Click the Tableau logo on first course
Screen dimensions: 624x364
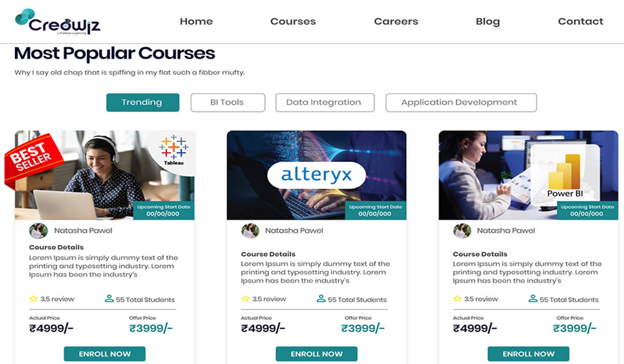click(x=174, y=150)
